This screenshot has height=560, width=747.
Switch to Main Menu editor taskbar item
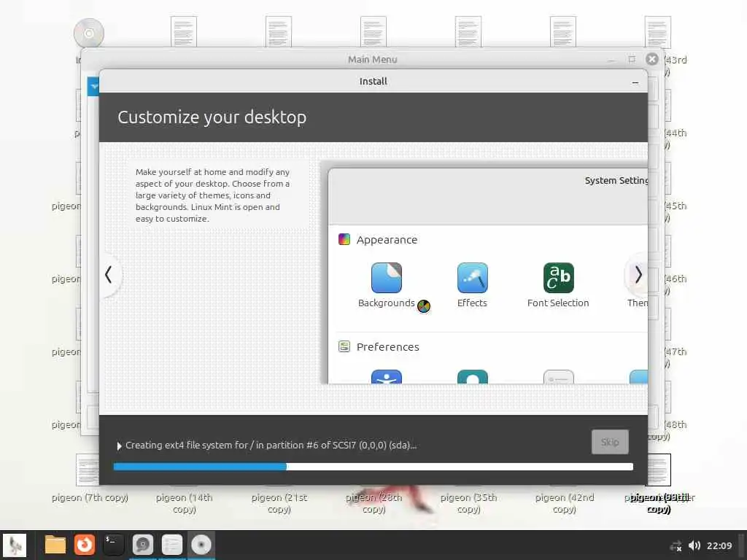[172, 545]
